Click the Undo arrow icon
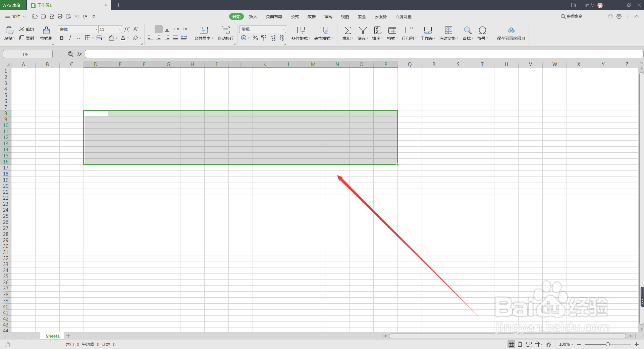The height and width of the screenshot is (349, 644). [x=77, y=16]
